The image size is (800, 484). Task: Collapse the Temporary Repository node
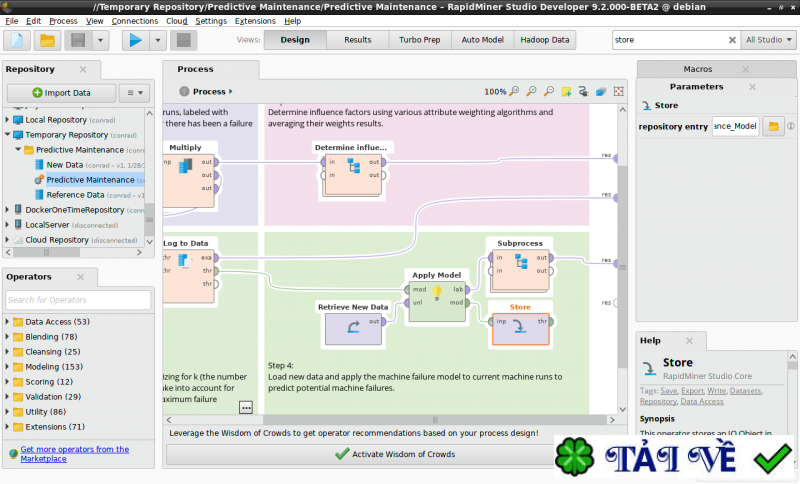pos(7,135)
